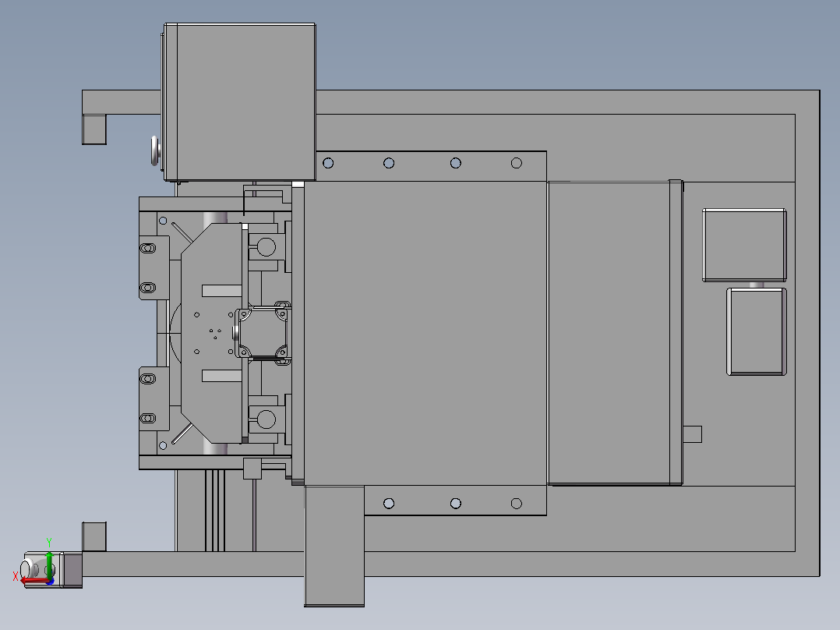Select the upper circular shaft beside the octagonal plate
This screenshot has width=840, height=630.
(266, 247)
